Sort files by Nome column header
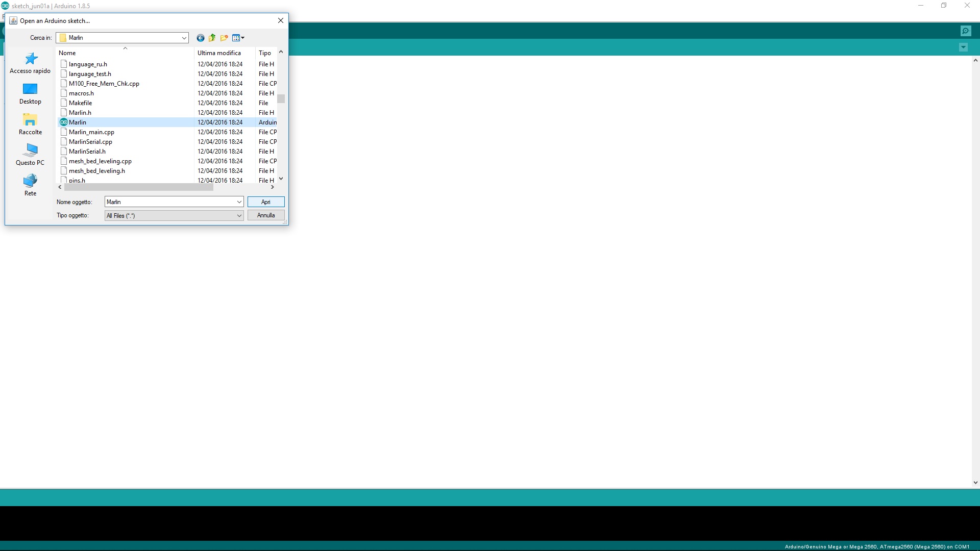Image resolution: width=980 pixels, height=551 pixels. pos(67,53)
